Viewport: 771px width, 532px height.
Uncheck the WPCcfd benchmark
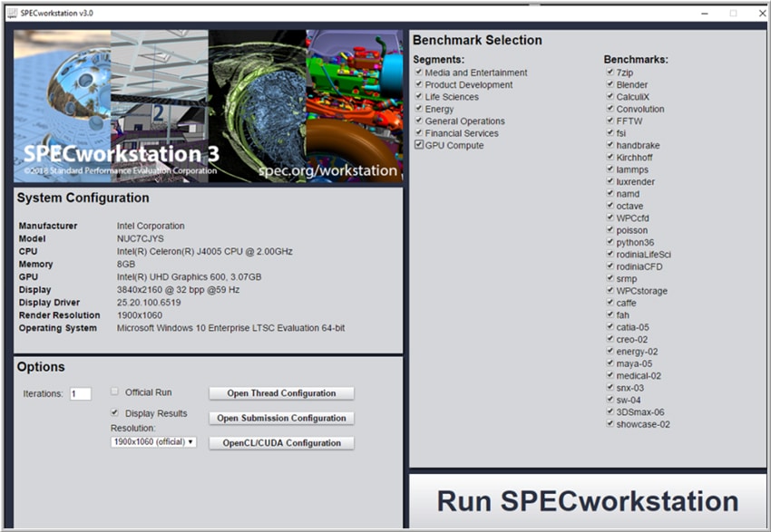[x=610, y=218]
